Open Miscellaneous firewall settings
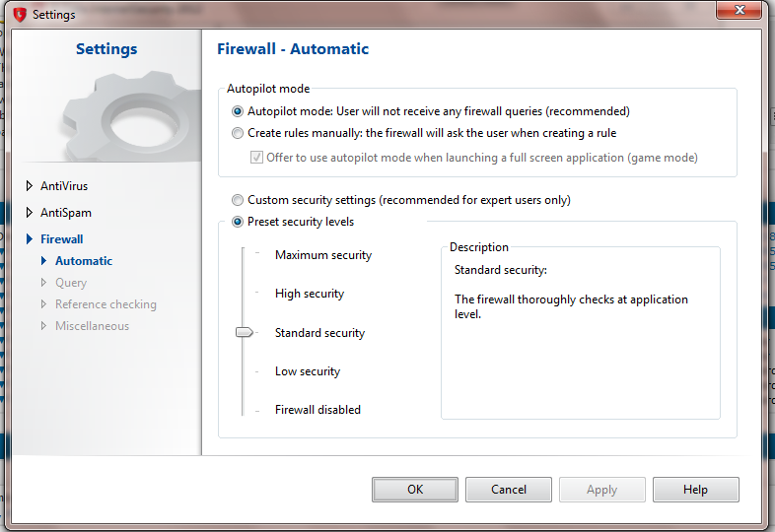This screenshot has height=532, width=775. (x=92, y=326)
